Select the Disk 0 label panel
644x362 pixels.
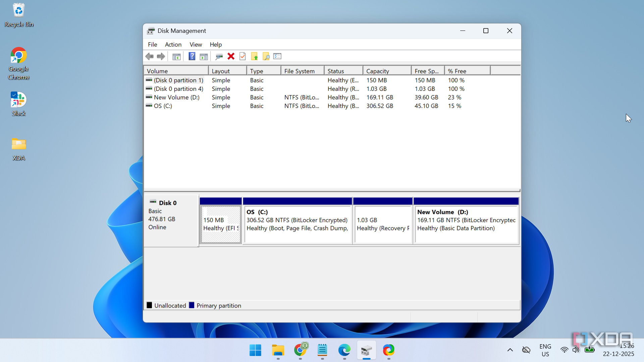tap(171, 221)
